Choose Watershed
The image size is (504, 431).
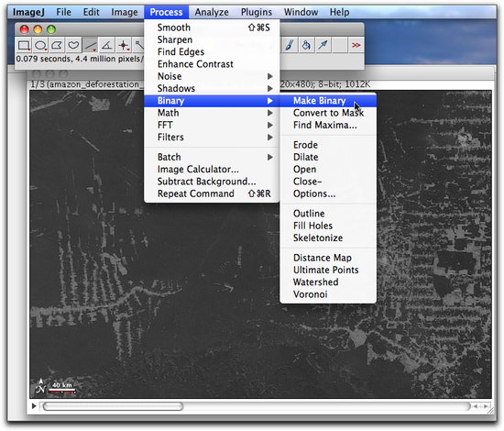(328, 282)
